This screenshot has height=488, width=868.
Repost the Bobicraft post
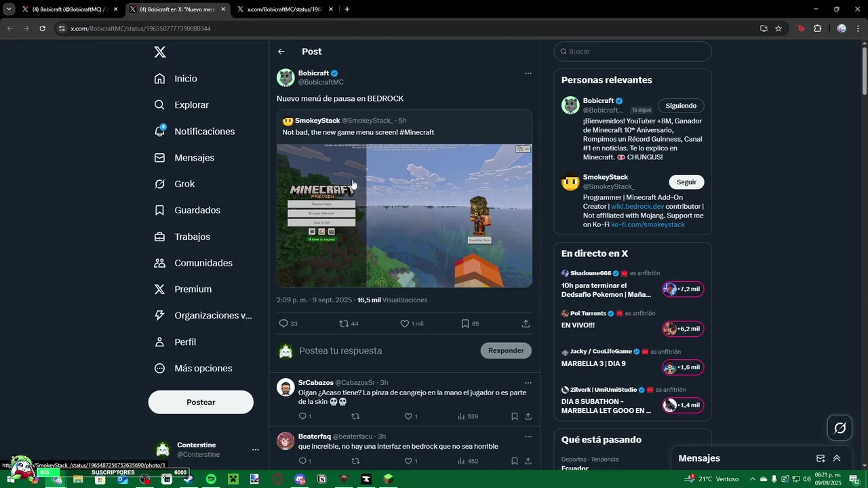pyautogui.click(x=344, y=323)
